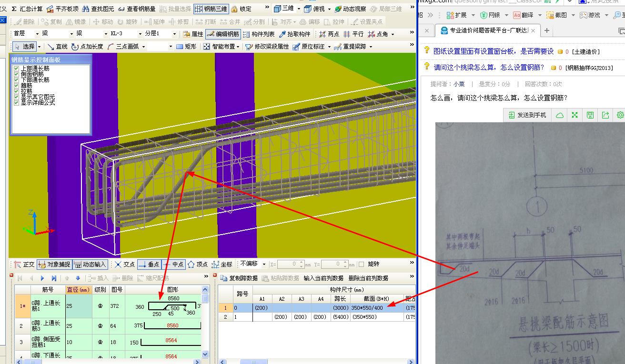Image resolution: width=625 pixels, height=364 pixels.
Task: Click the 锁定 lock tool
Action: point(241,9)
